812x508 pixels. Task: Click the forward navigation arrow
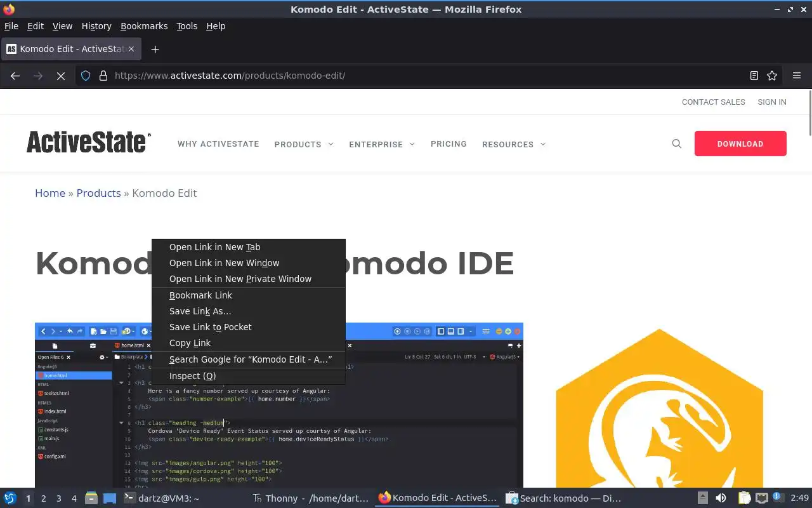click(38, 76)
